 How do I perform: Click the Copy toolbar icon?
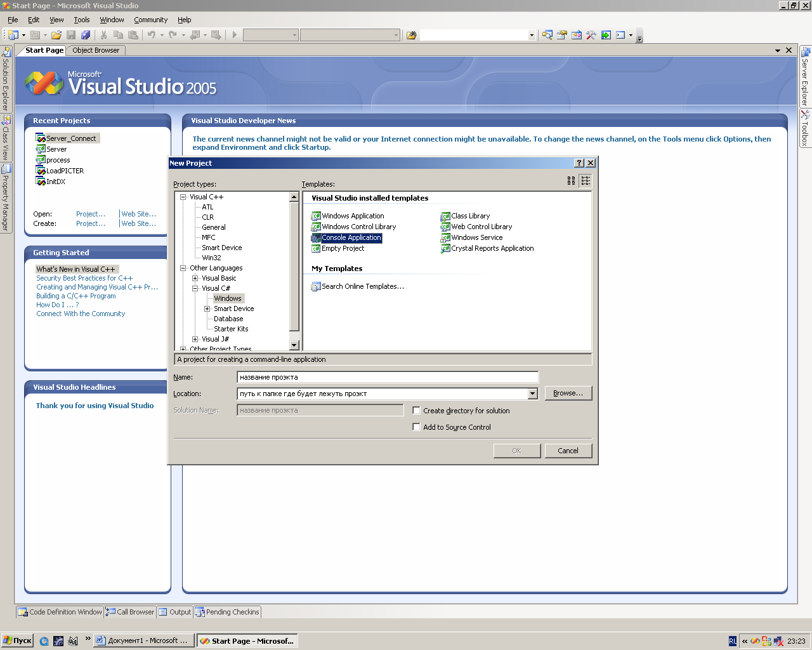click(118, 35)
